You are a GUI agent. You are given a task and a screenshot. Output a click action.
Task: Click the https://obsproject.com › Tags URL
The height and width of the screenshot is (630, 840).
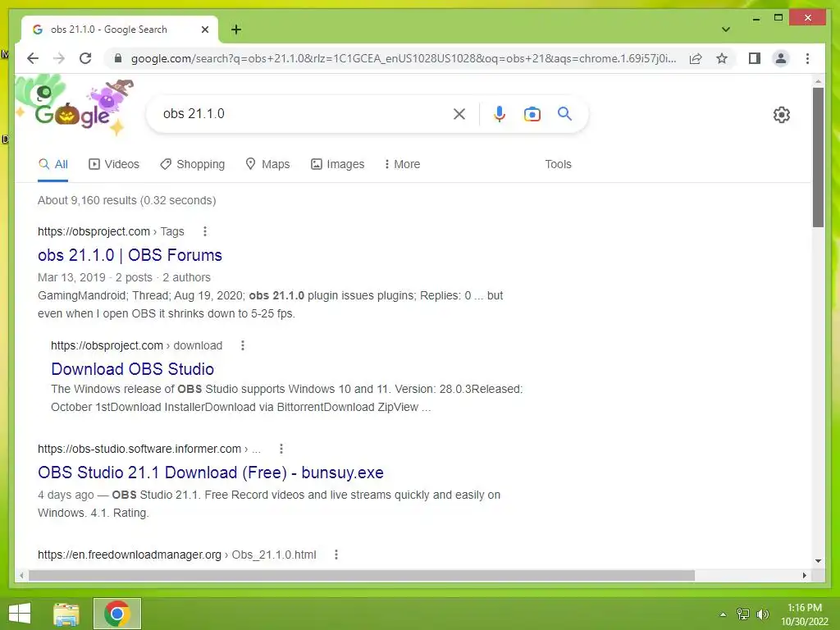click(111, 231)
